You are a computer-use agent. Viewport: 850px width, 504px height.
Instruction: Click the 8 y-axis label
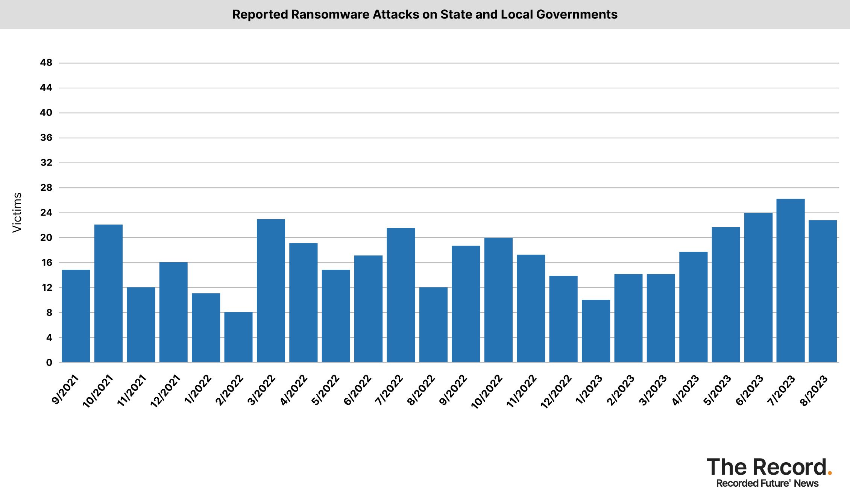coord(49,313)
